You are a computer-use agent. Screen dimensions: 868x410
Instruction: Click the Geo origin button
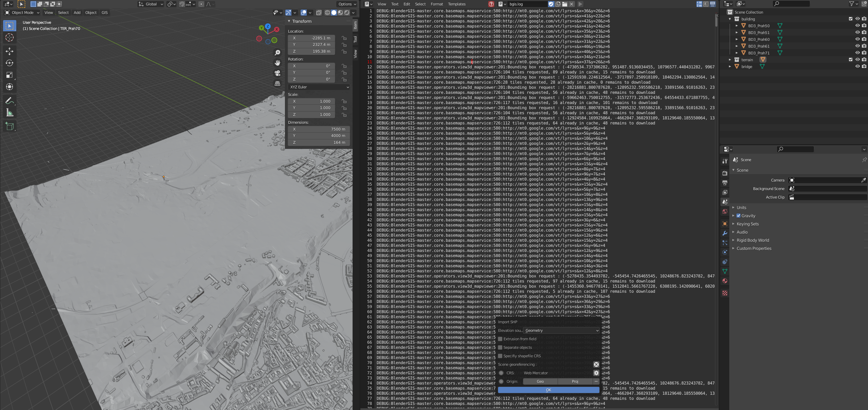point(540,381)
